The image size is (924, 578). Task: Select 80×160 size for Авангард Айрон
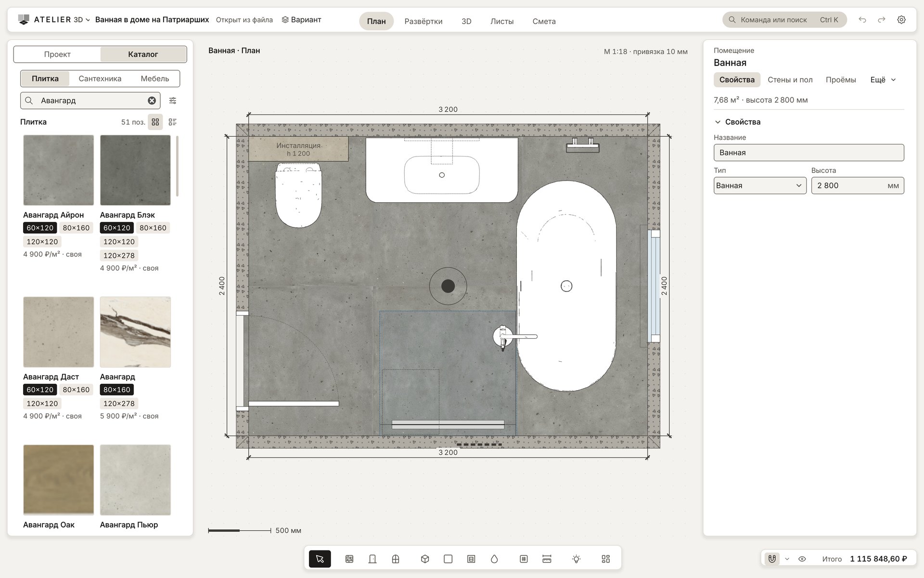(76, 228)
